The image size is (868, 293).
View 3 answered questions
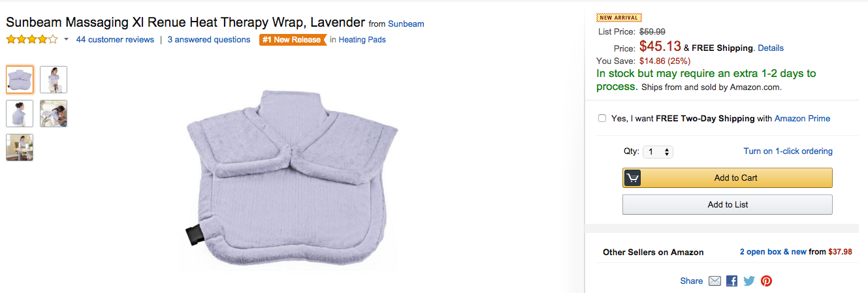click(209, 40)
